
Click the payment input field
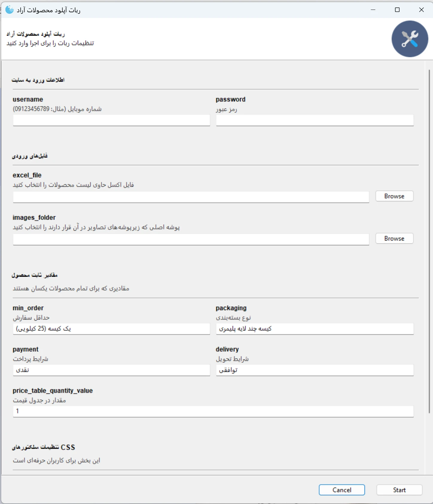[111, 370]
